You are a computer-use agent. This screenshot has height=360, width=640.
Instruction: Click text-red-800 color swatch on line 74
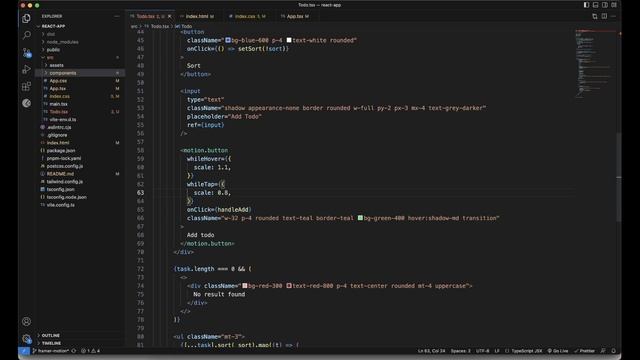click(289, 286)
